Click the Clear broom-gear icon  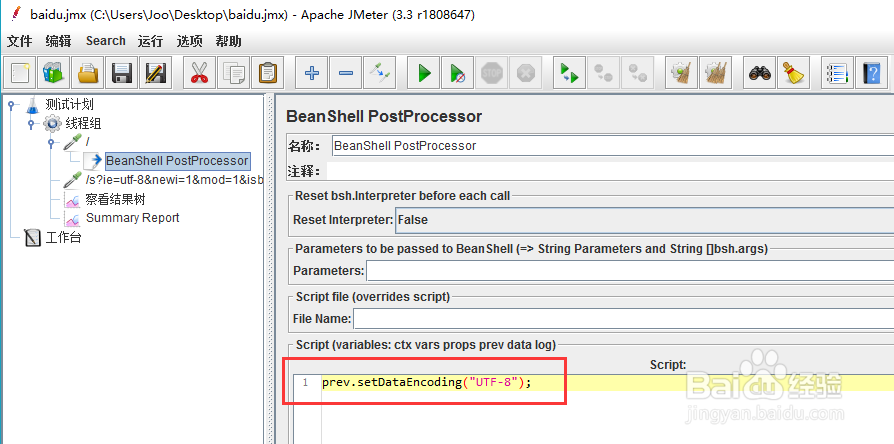[x=681, y=73]
